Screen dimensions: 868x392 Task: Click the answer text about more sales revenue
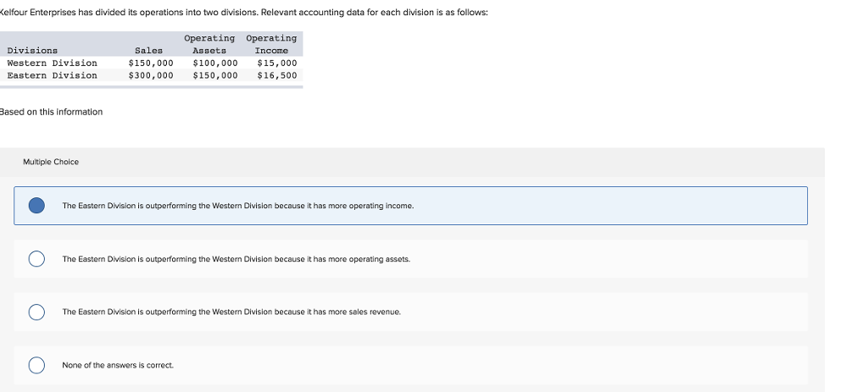tap(231, 312)
